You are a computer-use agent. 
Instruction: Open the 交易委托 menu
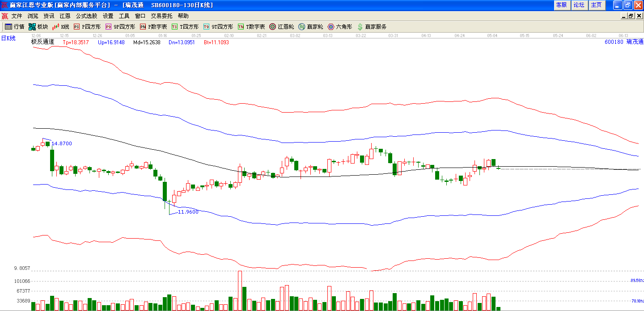[161, 16]
